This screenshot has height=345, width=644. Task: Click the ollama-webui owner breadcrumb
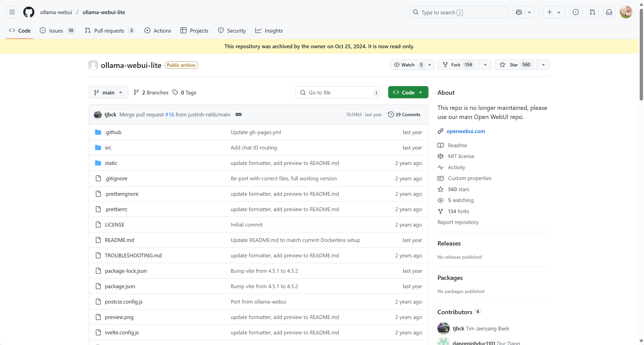click(56, 12)
